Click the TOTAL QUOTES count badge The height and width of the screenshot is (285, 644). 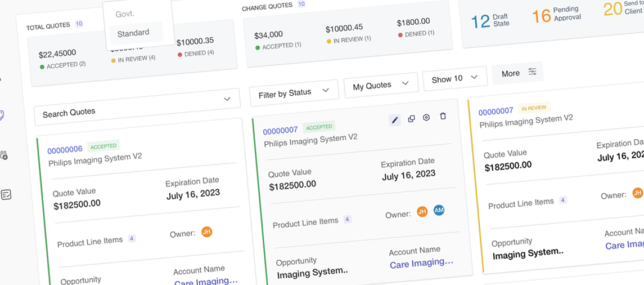[x=79, y=24]
